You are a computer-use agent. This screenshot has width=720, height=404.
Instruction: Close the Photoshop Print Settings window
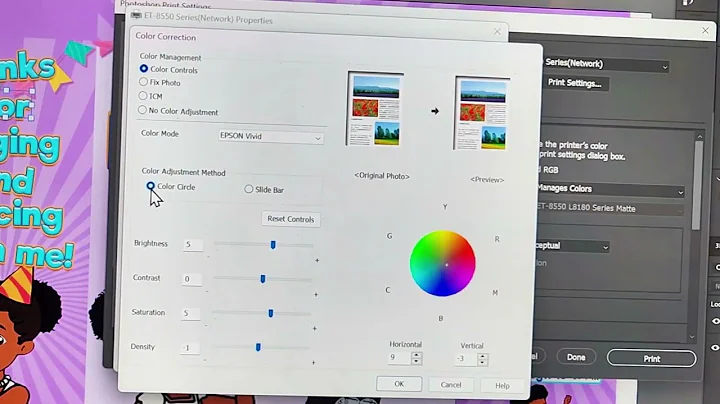(x=705, y=31)
